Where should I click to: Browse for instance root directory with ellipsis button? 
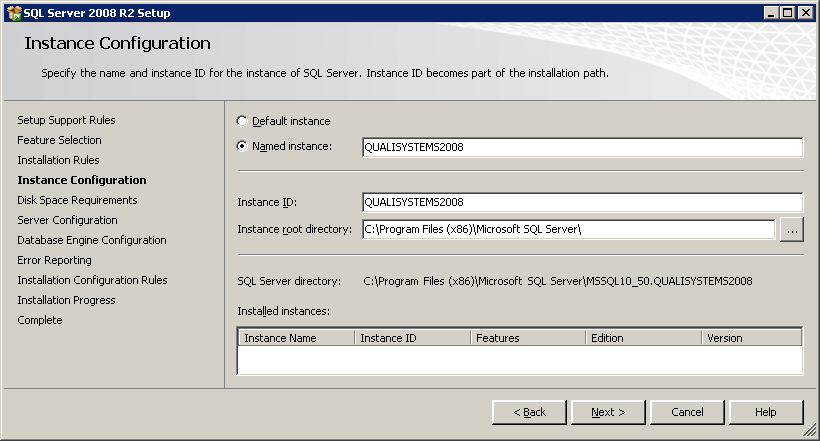point(792,229)
